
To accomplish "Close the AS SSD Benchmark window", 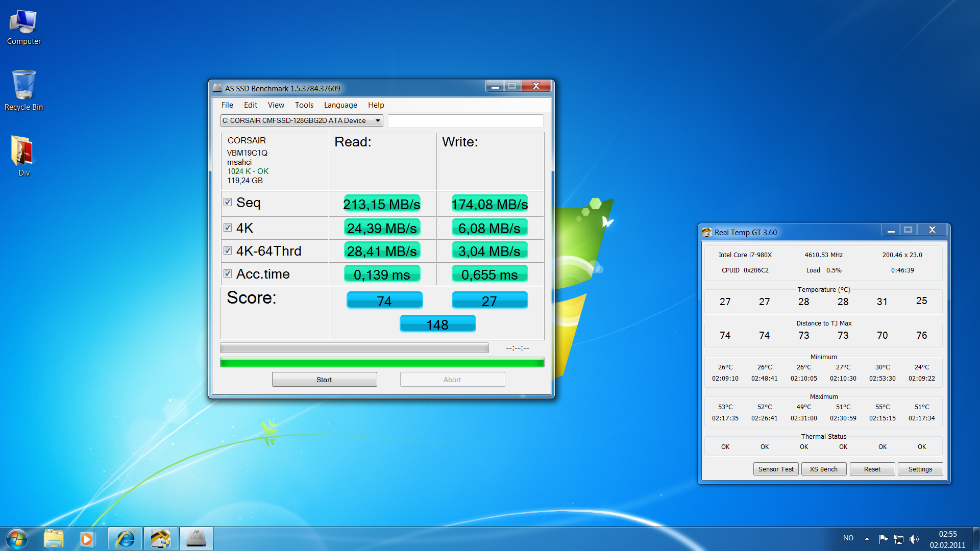I will point(536,86).
